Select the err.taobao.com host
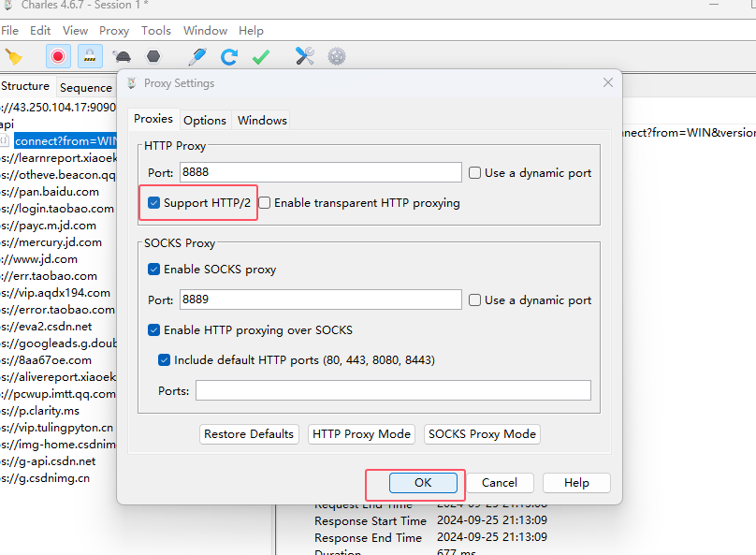This screenshot has height=555, width=756. (x=49, y=276)
